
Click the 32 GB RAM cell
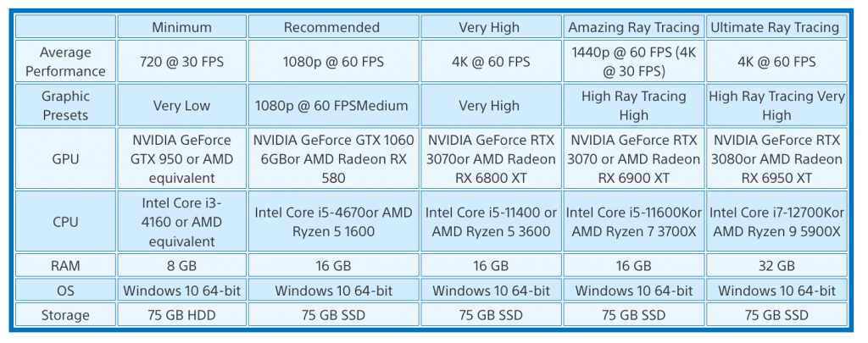coord(776,266)
